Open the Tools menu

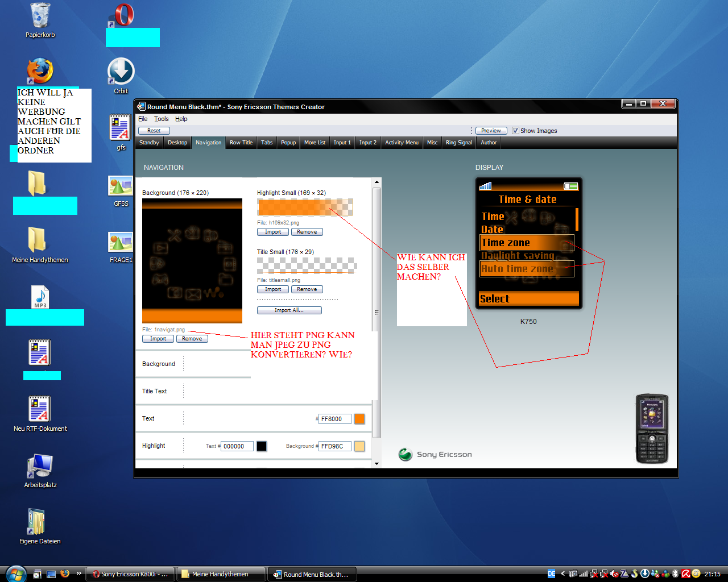click(x=162, y=119)
